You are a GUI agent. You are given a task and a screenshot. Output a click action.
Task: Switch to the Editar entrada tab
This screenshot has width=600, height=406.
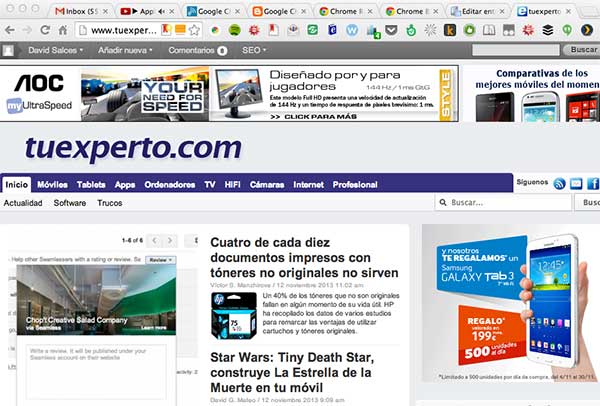478,11
